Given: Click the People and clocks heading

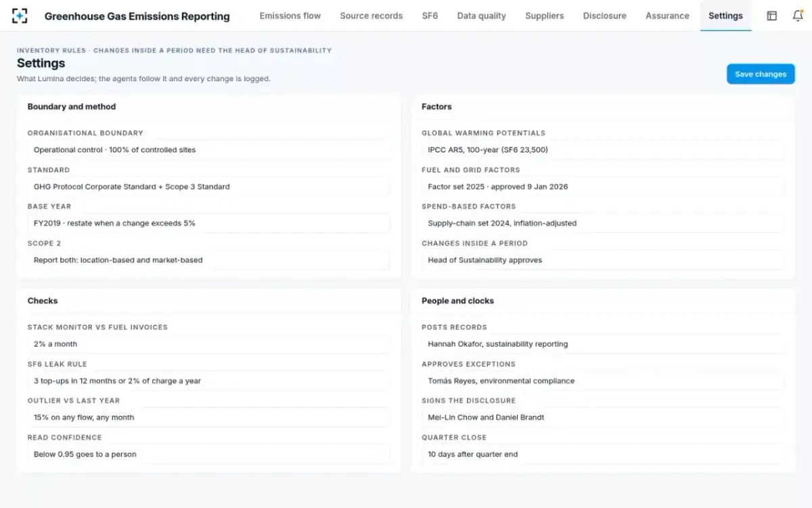Looking at the screenshot, I should pos(458,301).
